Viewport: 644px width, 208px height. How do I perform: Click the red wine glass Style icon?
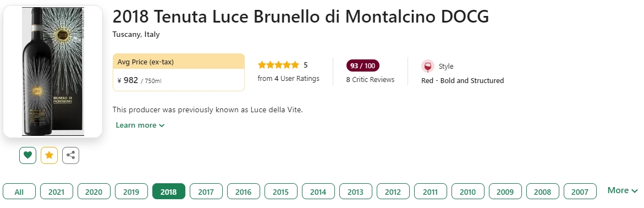[427, 66]
